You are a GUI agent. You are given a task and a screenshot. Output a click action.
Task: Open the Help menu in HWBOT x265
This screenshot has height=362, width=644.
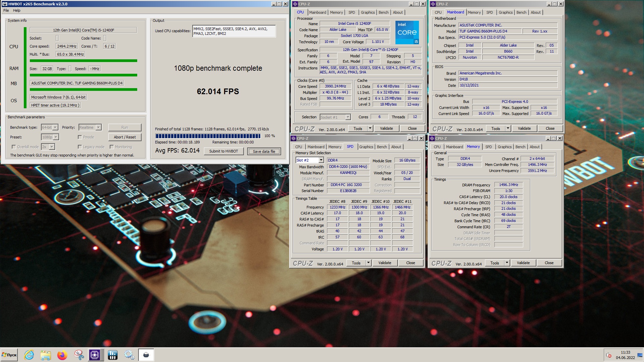pyautogui.click(x=17, y=10)
